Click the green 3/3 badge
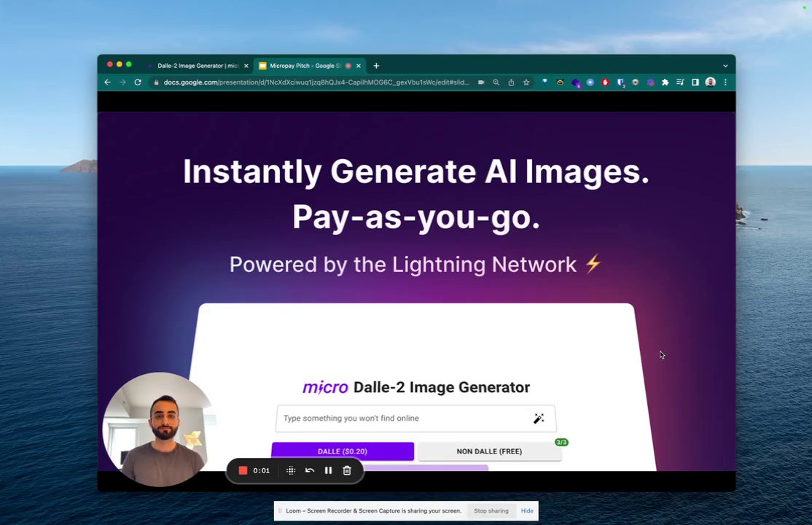The height and width of the screenshot is (525, 812). (x=561, y=442)
